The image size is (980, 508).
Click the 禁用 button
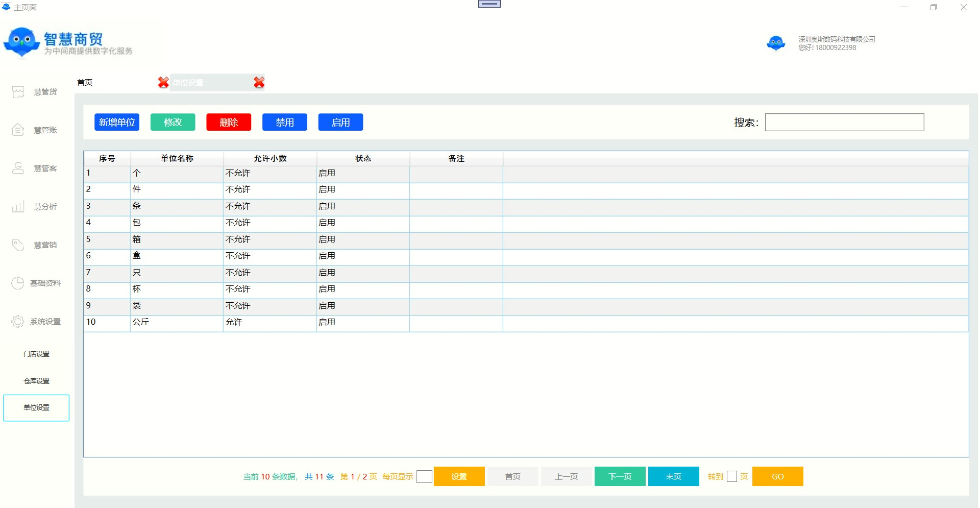tap(285, 122)
